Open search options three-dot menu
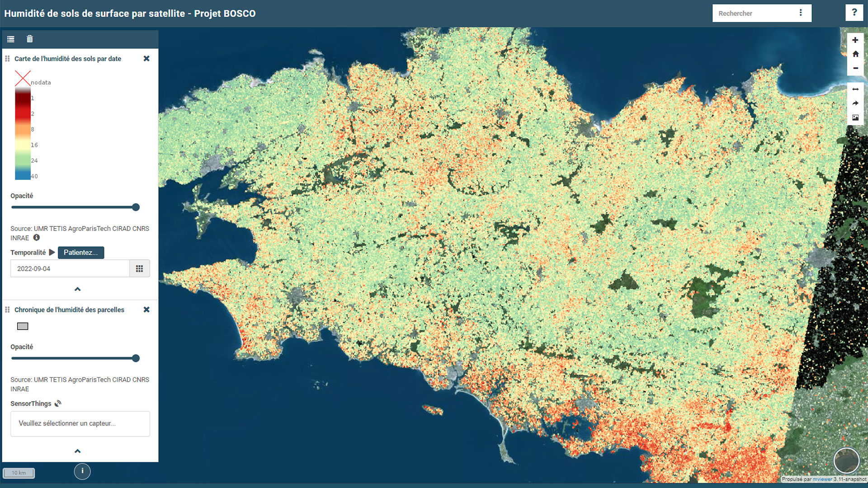Screen dimensions: 868x488 tap(801, 13)
